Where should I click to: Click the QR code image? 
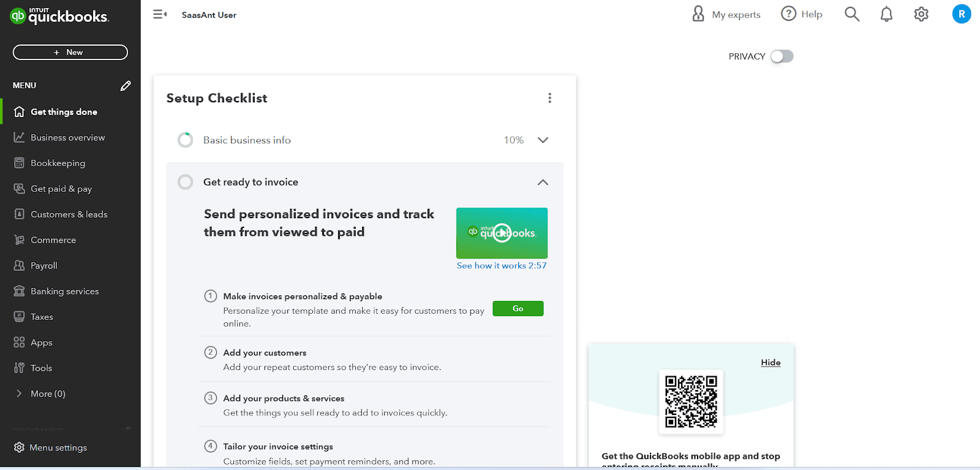tap(691, 402)
